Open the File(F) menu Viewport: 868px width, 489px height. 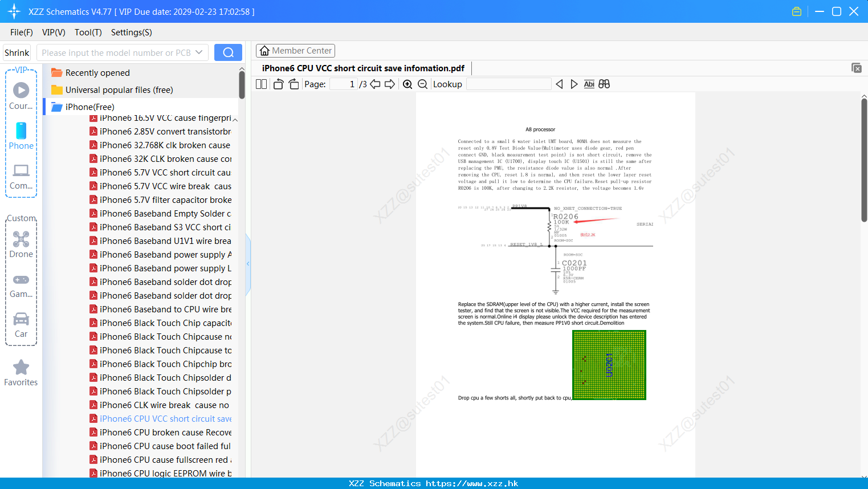pos(22,32)
